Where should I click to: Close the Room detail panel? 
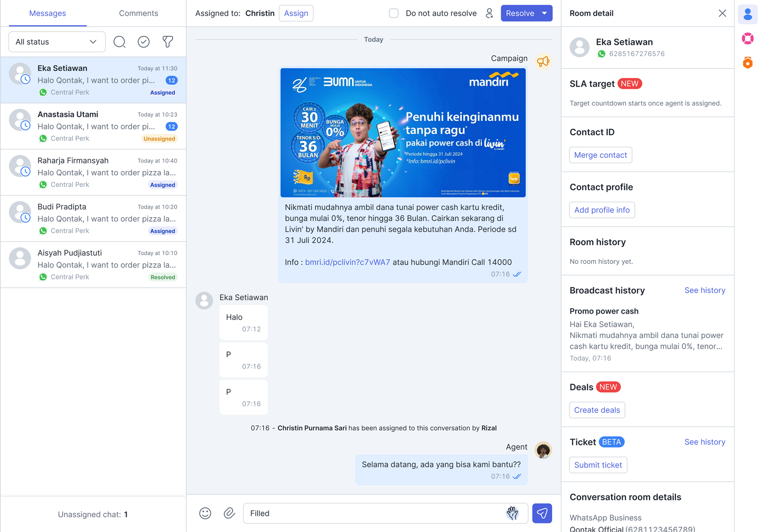tap(722, 13)
